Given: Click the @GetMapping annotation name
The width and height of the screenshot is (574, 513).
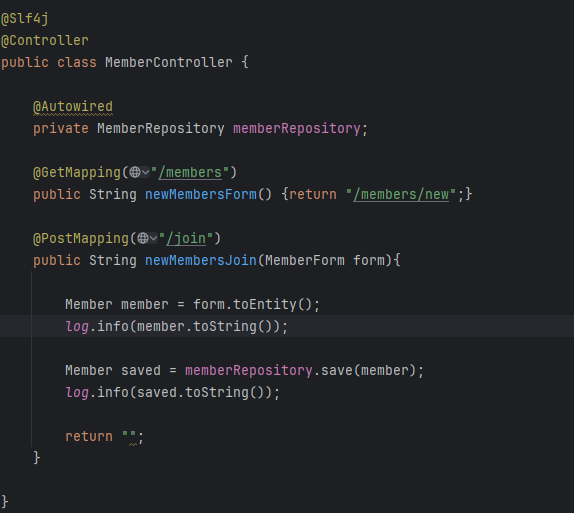Looking at the screenshot, I should pyautogui.click(x=77, y=172).
